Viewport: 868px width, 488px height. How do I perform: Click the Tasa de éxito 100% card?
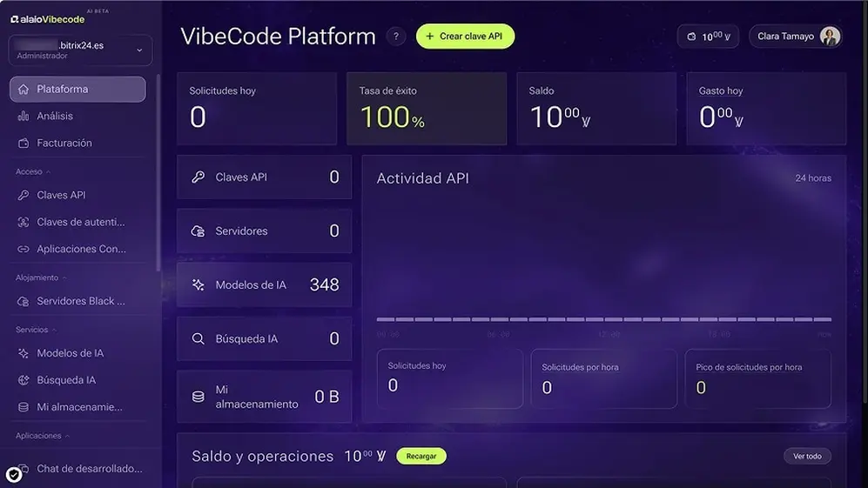point(427,109)
